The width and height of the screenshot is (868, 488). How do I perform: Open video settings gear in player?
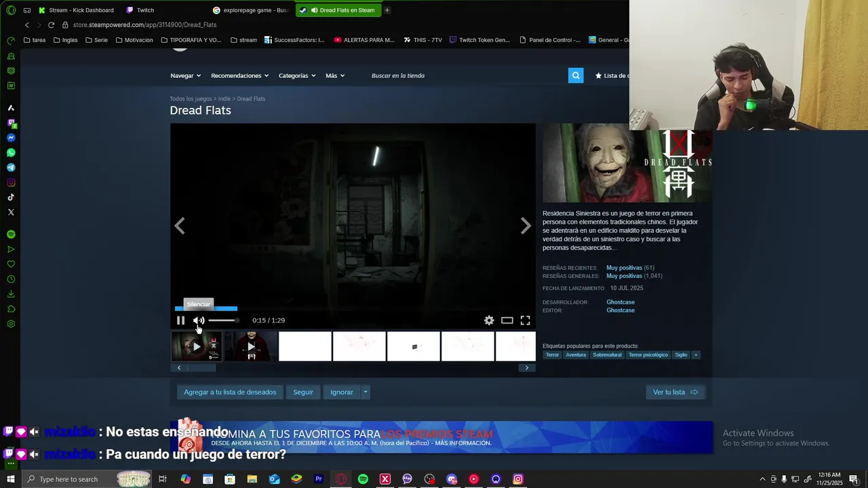point(489,321)
